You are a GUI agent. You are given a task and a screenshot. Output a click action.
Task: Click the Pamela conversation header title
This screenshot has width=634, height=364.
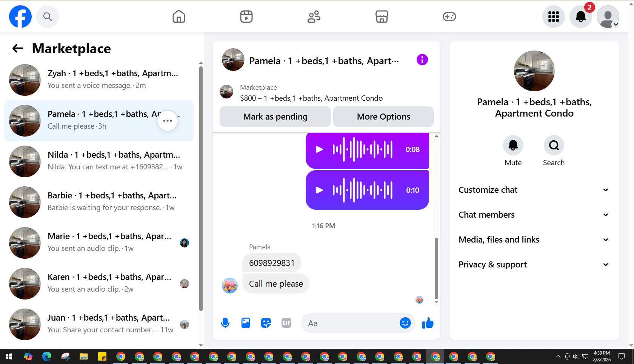[324, 61]
